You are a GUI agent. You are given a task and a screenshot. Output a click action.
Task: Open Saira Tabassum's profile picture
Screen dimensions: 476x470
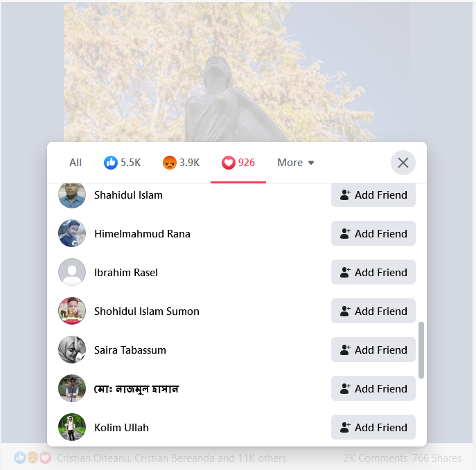tap(72, 350)
